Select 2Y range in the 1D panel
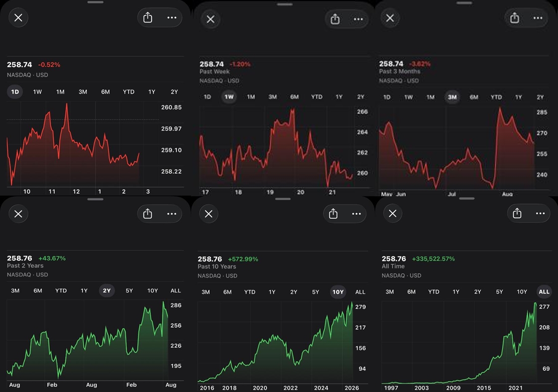This screenshot has height=392, width=558. 174,92
